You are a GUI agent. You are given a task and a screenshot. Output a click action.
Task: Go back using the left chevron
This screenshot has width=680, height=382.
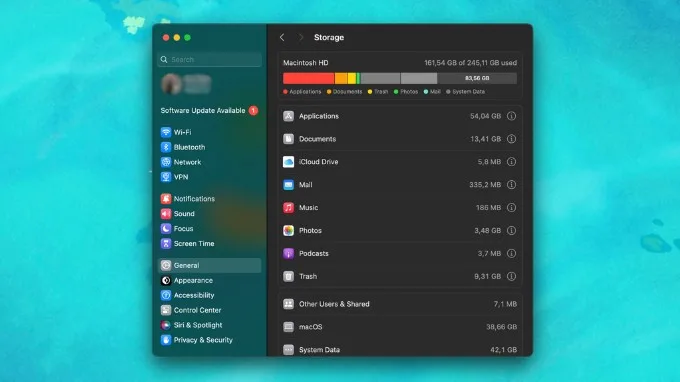click(x=282, y=37)
